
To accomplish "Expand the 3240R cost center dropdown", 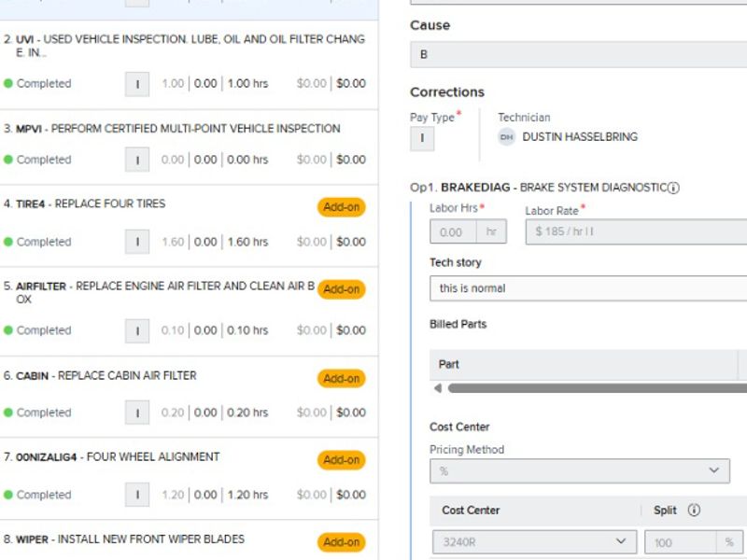I will pyautogui.click(x=534, y=541).
